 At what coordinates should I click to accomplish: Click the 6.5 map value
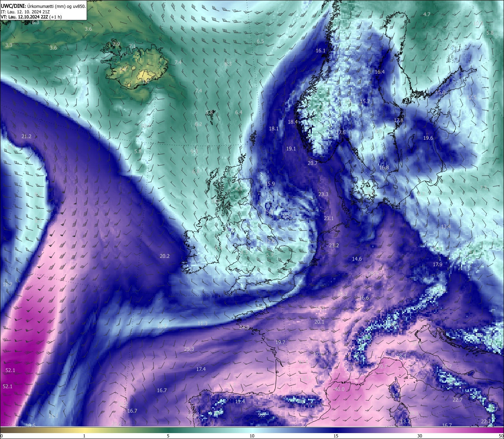click(x=260, y=41)
